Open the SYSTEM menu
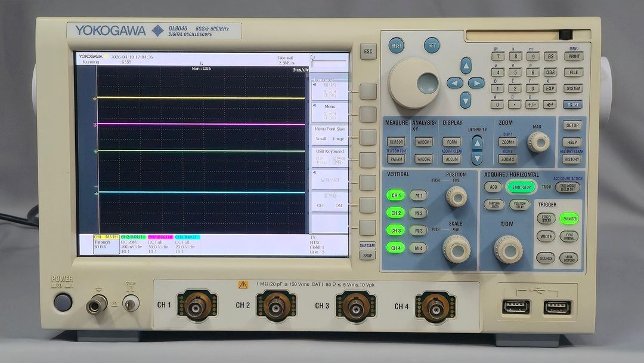The height and width of the screenshot is (363, 644). pos(573,88)
